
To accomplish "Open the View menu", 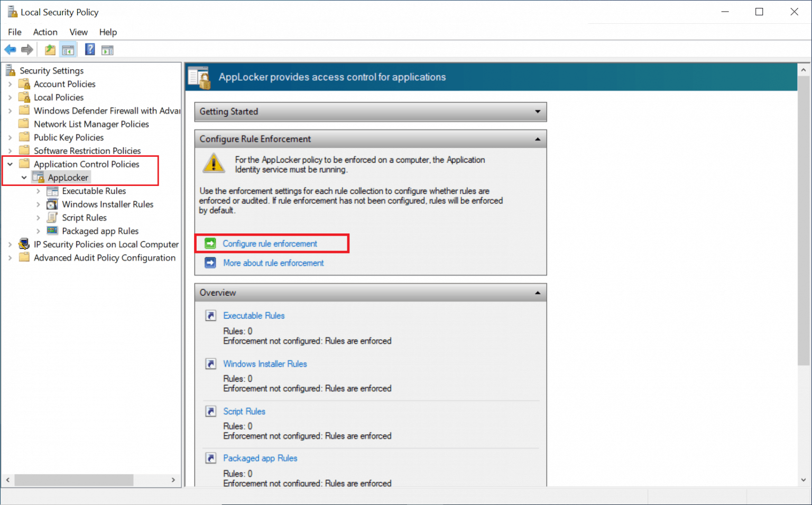I will (x=79, y=32).
